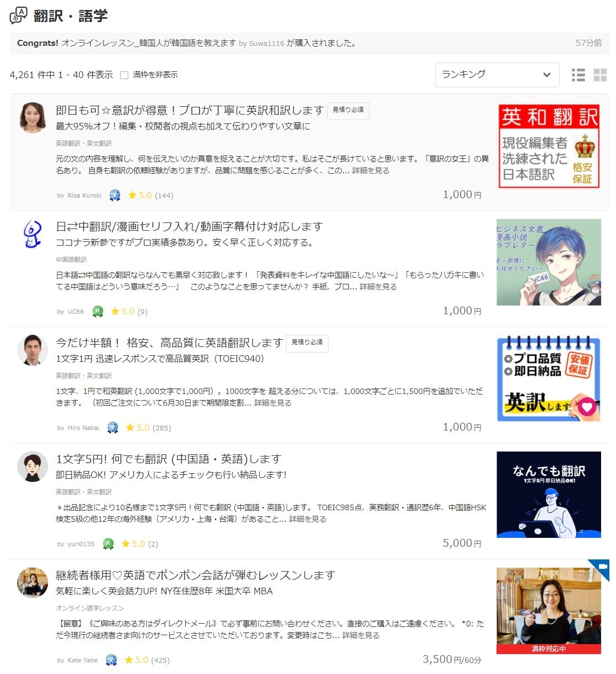Click オンラインレッスン_韓国人が韓国語を教えます in banner
Image resolution: width=616 pixels, height=674 pixels.
tap(149, 43)
